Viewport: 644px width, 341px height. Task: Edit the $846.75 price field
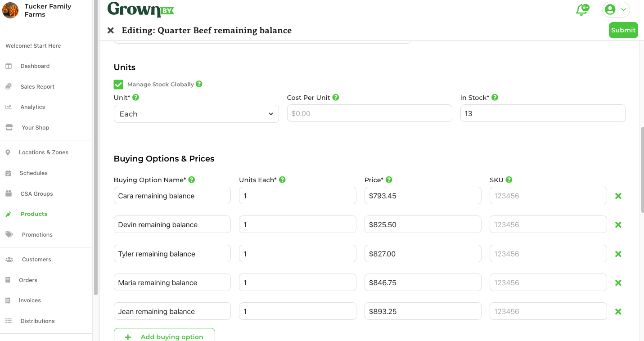pos(423,283)
